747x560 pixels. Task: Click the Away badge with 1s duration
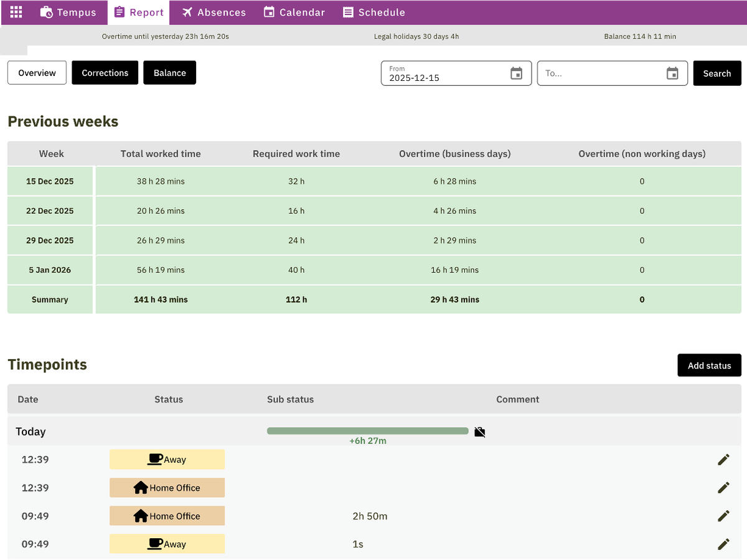[167, 544]
